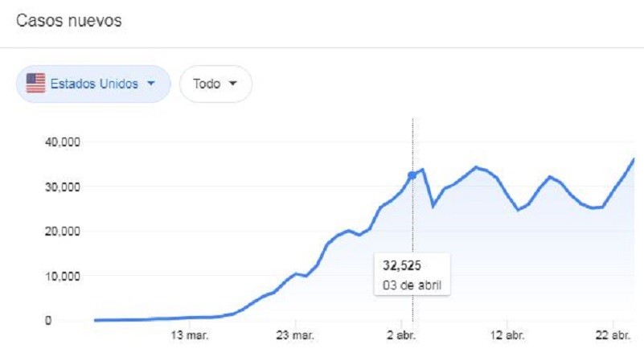The height and width of the screenshot is (357, 644).
Task: Select the highlighted 03 de abril data point
Action: click(412, 175)
